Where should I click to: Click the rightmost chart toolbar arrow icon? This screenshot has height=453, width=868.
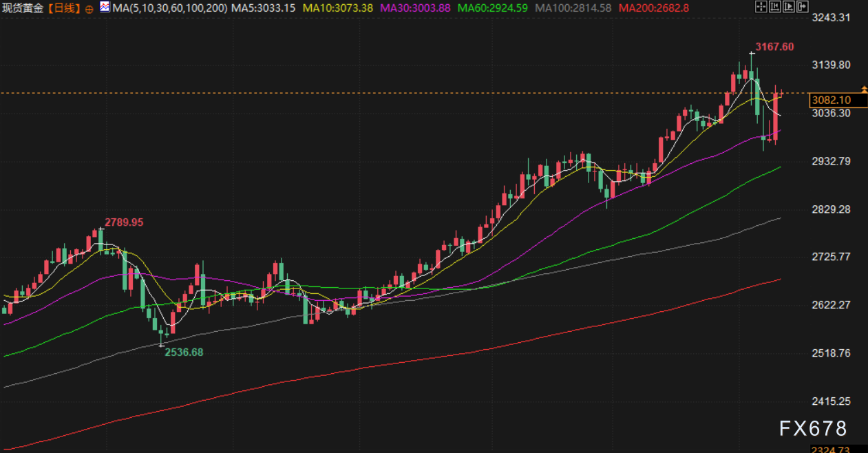pyautogui.click(x=802, y=8)
